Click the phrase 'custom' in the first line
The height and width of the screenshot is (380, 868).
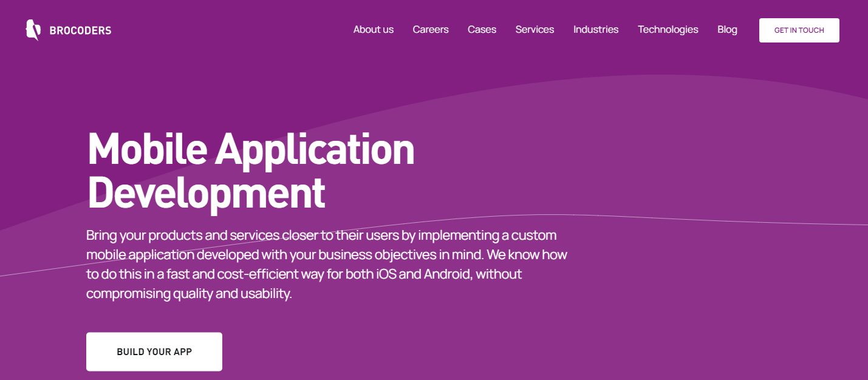coord(534,235)
